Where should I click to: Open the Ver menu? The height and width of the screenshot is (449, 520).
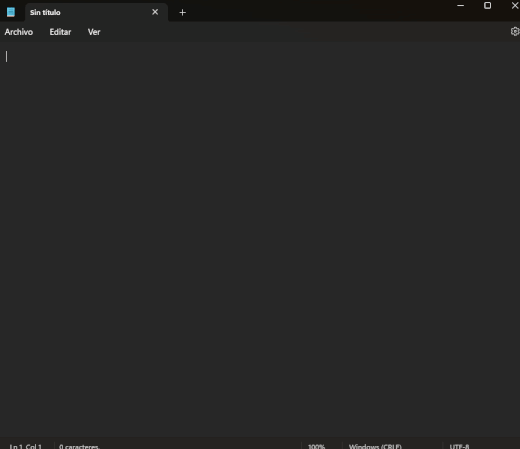point(94,32)
